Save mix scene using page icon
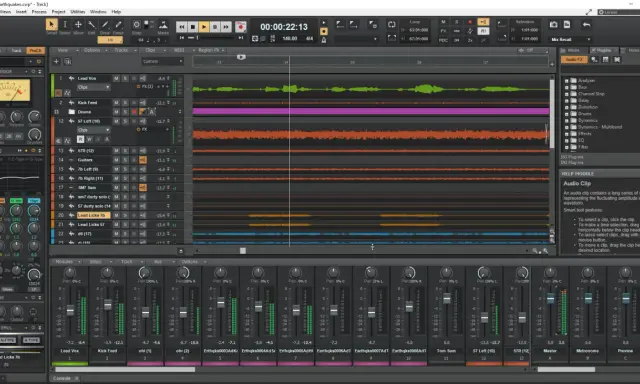 [x=567, y=24]
